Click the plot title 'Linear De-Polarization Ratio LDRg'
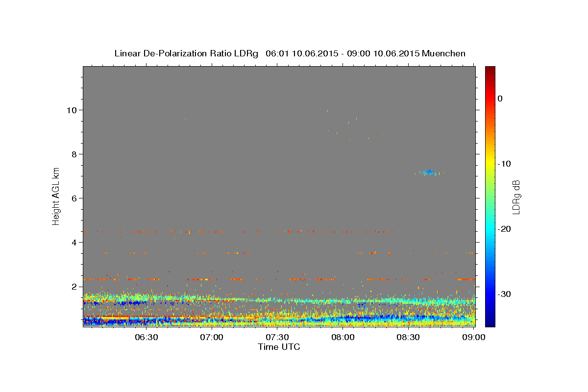The width and height of the screenshot is (588, 392). 186,53
